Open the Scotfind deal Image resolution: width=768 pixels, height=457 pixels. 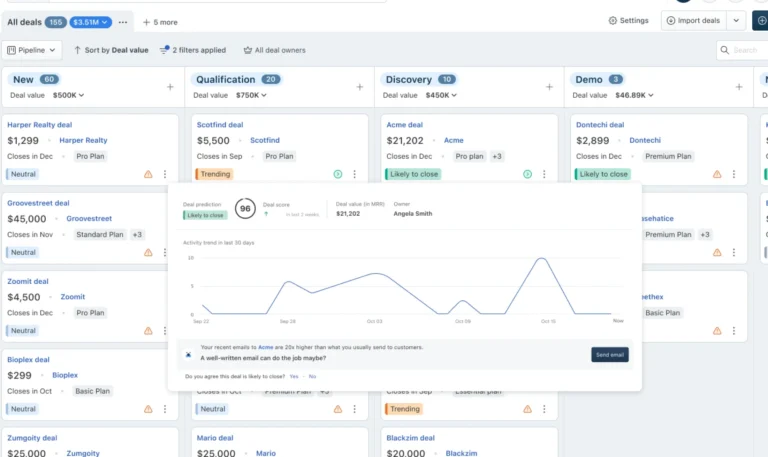tap(220, 125)
